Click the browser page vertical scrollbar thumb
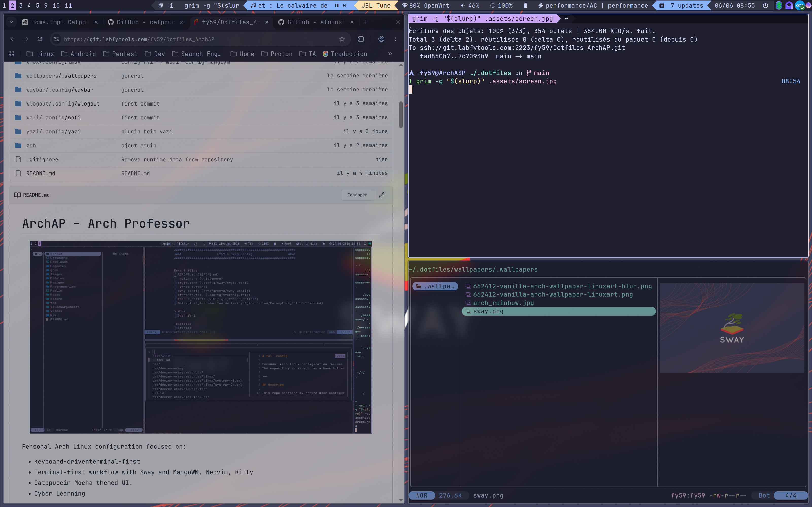This screenshot has height=507, width=812. pos(401,114)
